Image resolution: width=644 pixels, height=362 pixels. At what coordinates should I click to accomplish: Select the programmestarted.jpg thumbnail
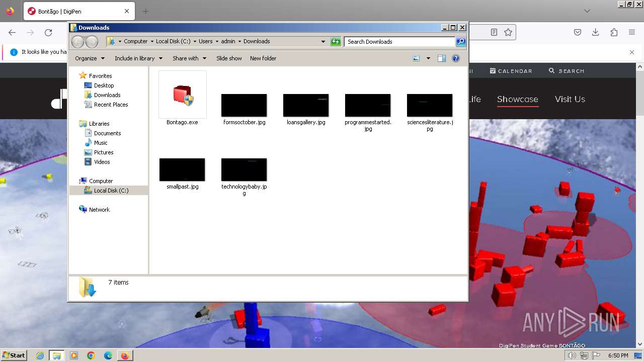point(368,105)
